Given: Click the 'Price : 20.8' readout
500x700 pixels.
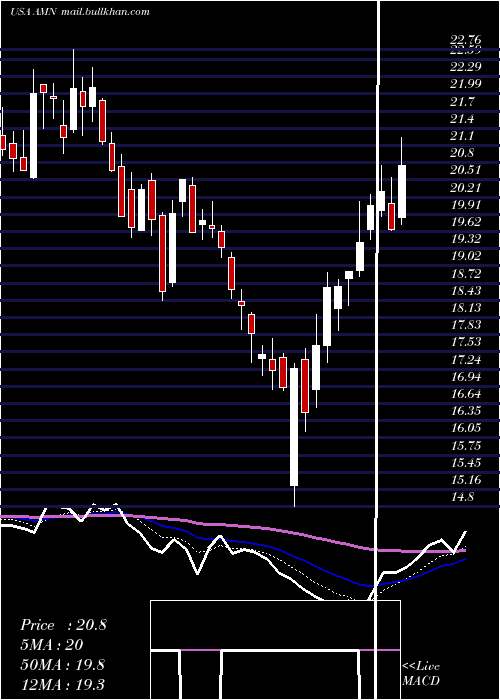Looking at the screenshot, I should click(63, 625).
